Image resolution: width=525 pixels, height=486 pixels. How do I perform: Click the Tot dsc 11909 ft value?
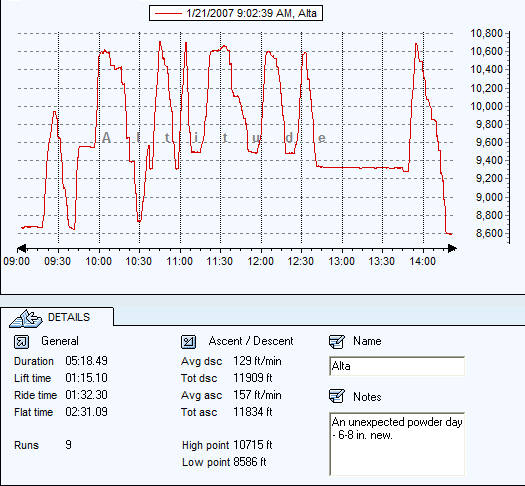[x=253, y=378]
